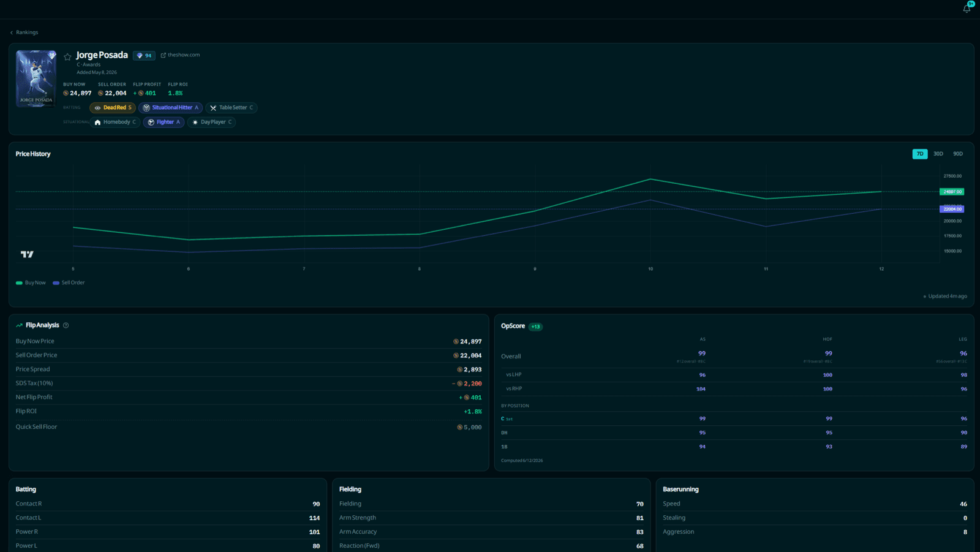Select the LEG column header in OpScore

click(963, 339)
